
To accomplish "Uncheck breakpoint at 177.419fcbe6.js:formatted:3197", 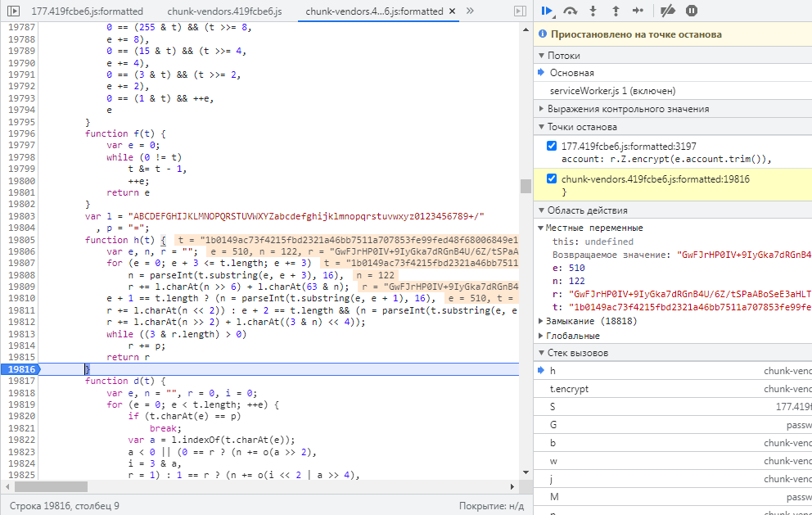I will click(x=551, y=146).
